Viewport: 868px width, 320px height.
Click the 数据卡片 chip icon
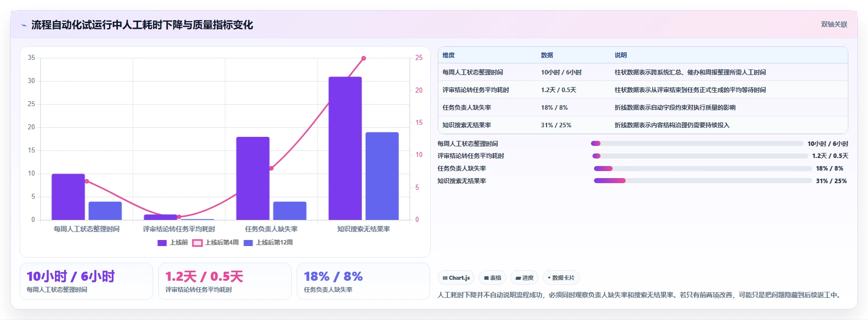549,278
